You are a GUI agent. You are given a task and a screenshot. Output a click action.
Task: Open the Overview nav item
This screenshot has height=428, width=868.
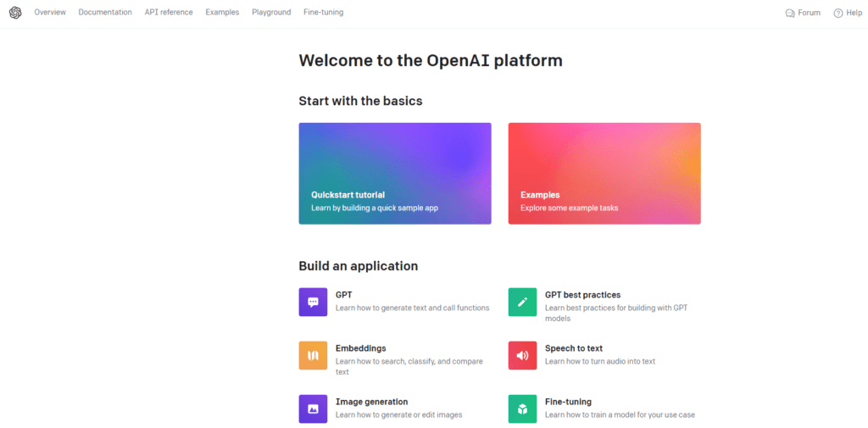pyautogui.click(x=50, y=12)
